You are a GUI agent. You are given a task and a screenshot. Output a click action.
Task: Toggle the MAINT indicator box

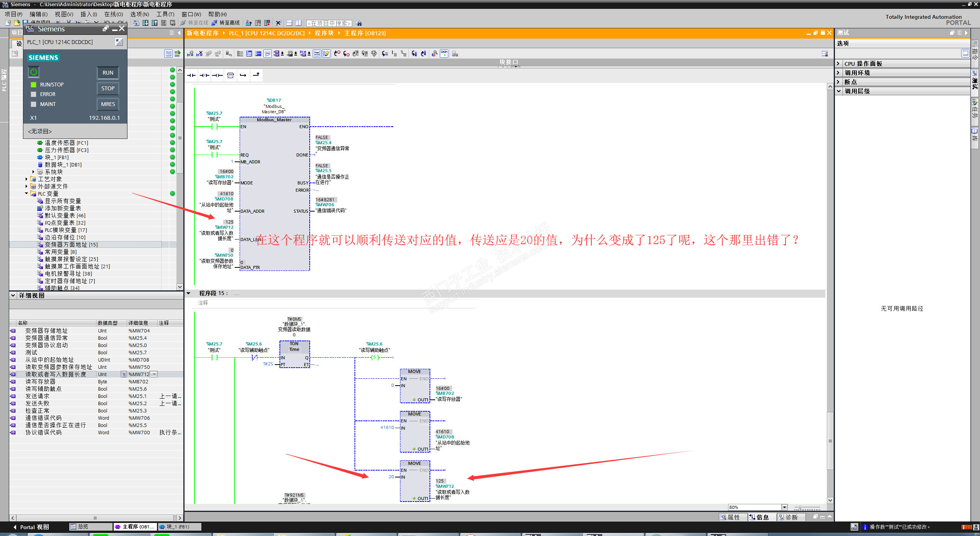coord(34,104)
